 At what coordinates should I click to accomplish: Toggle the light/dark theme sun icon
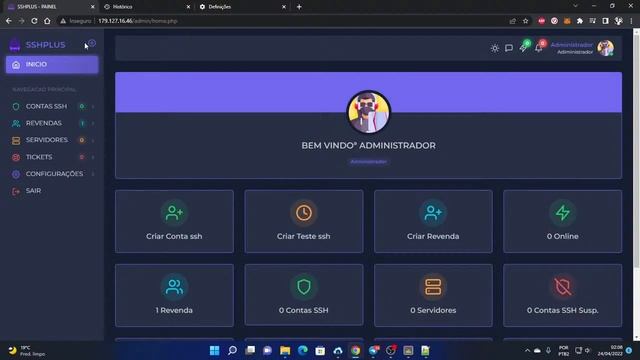[x=495, y=48]
